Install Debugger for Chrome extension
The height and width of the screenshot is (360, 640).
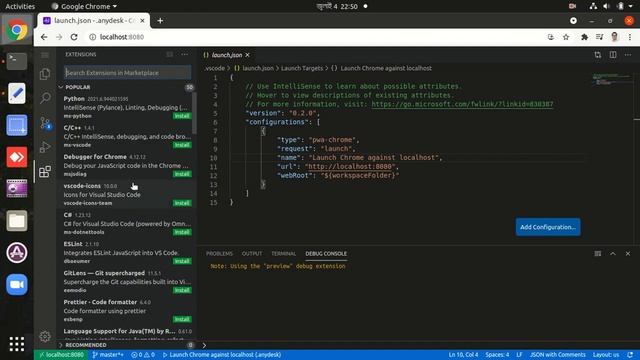182,174
